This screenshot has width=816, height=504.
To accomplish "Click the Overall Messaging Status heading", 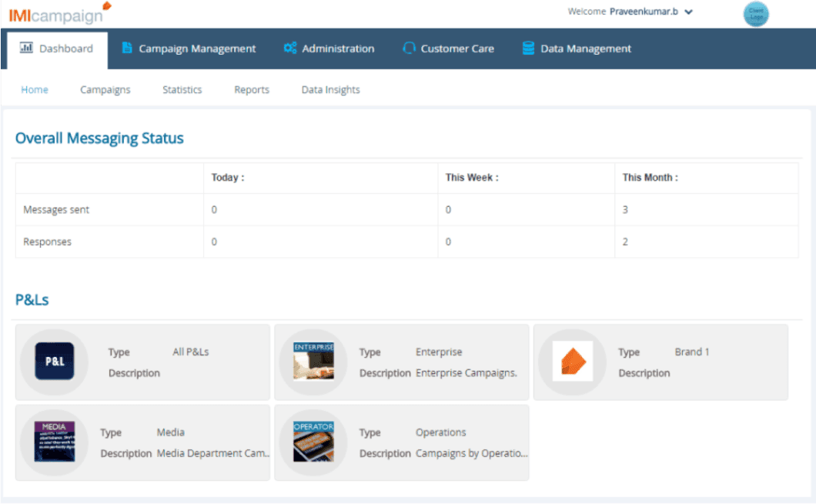I will (x=99, y=139).
